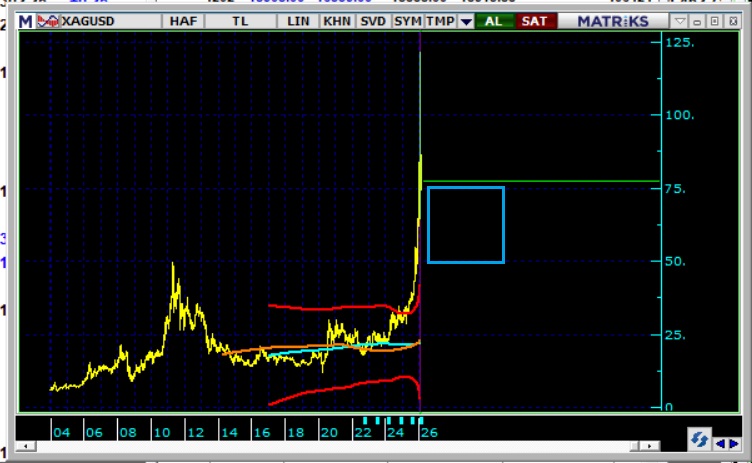Open the triangle menu beside the MATRIKS logo
This screenshot has width=752, height=463.
(679, 21)
